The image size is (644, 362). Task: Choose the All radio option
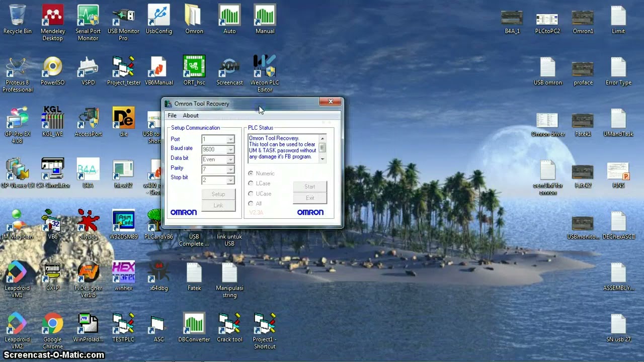click(x=251, y=204)
